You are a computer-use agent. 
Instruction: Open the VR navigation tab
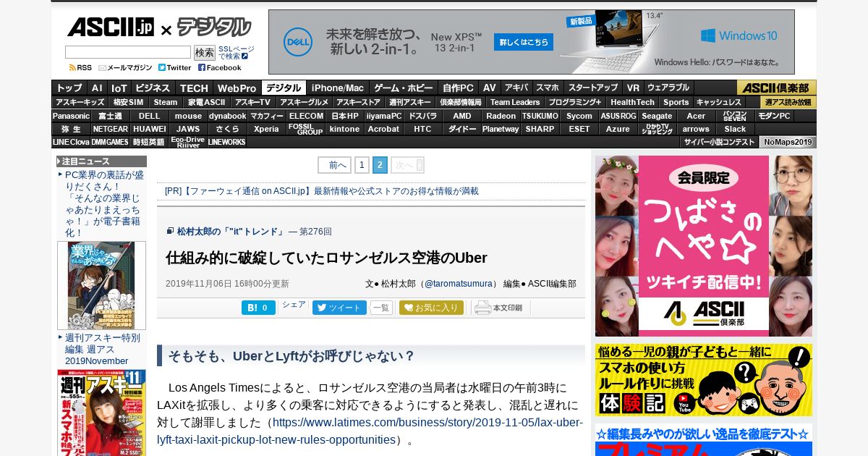633,88
